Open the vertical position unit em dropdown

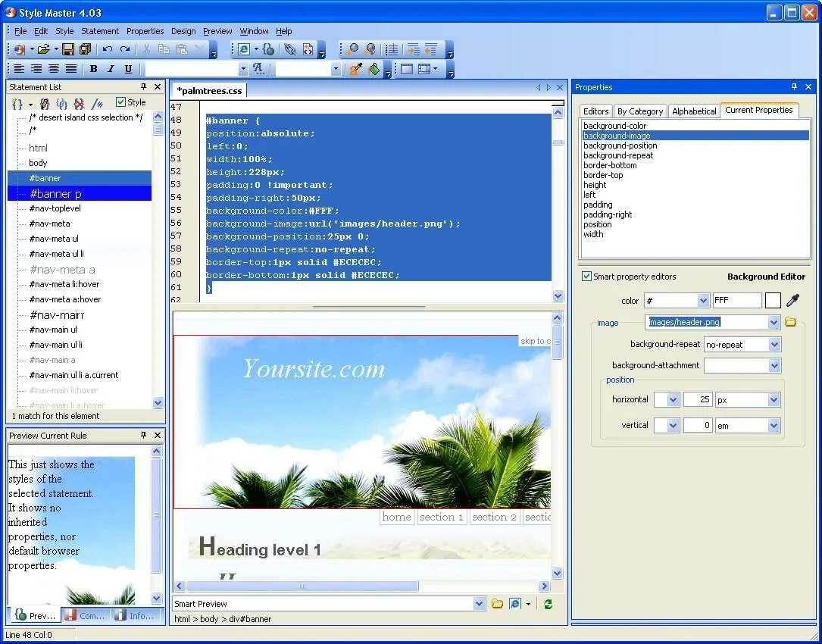(774, 426)
